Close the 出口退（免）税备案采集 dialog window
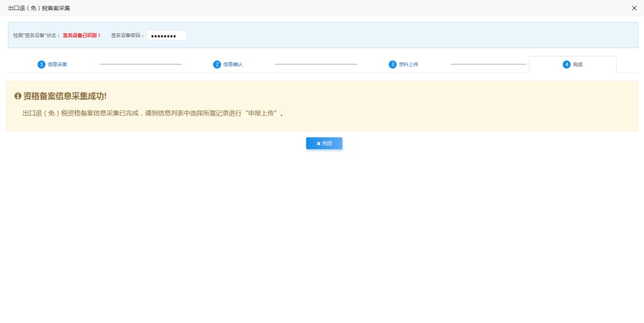The image size is (644, 323). tap(634, 8)
